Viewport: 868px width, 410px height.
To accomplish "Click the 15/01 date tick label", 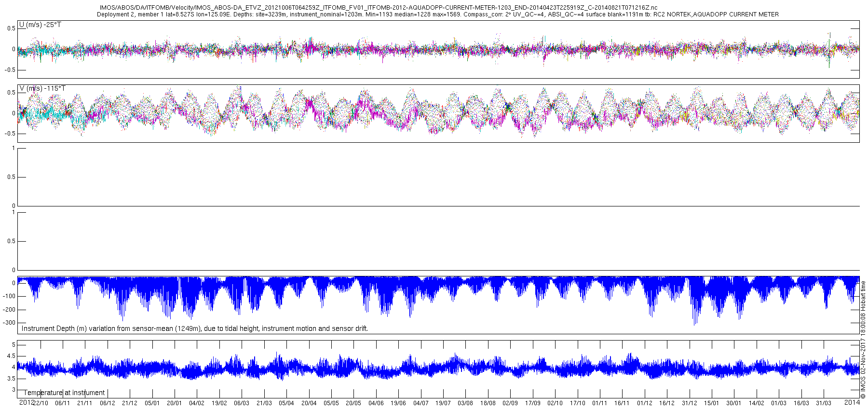I will (x=712, y=403).
